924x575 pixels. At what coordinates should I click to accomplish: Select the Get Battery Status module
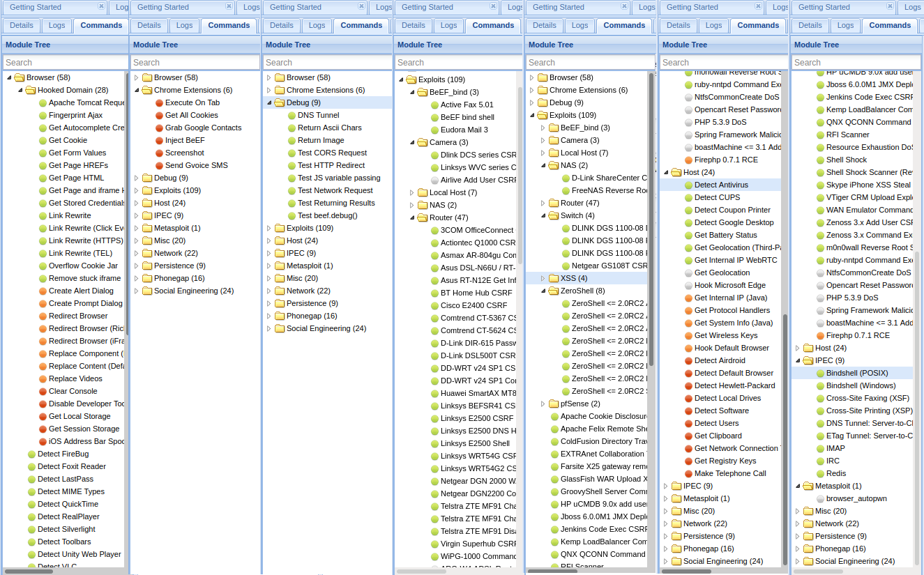(x=725, y=235)
